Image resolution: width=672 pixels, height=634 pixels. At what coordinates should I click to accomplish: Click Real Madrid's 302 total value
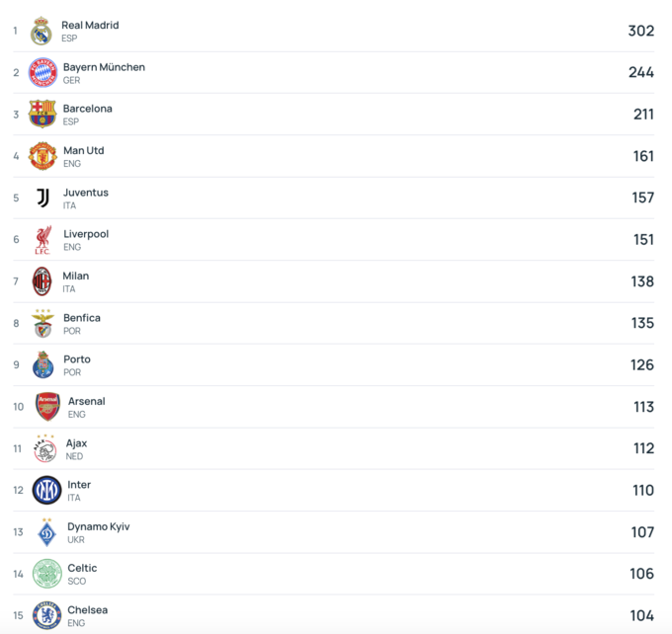click(640, 31)
